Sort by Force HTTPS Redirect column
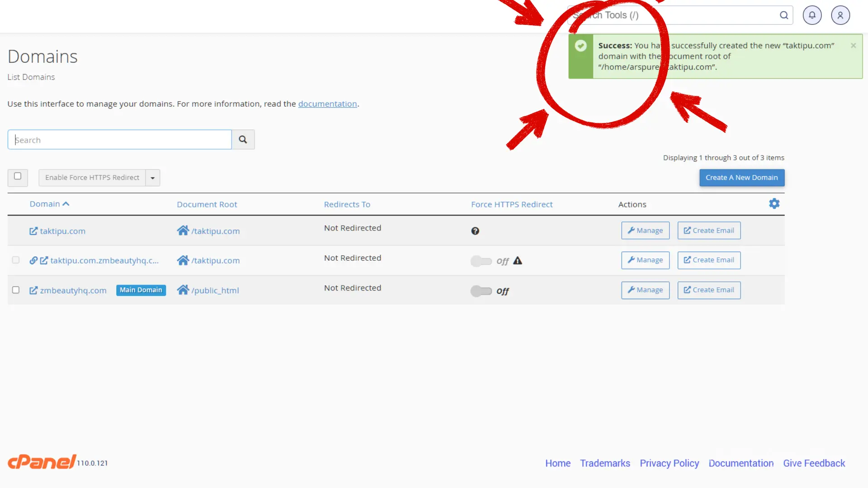This screenshot has height=488, width=868. click(x=512, y=204)
